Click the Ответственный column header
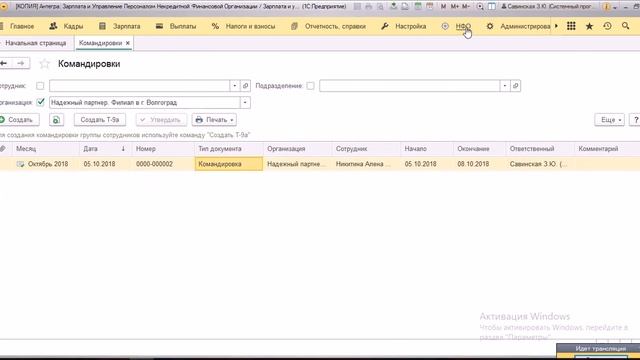The width and height of the screenshot is (640, 360). tap(540, 149)
